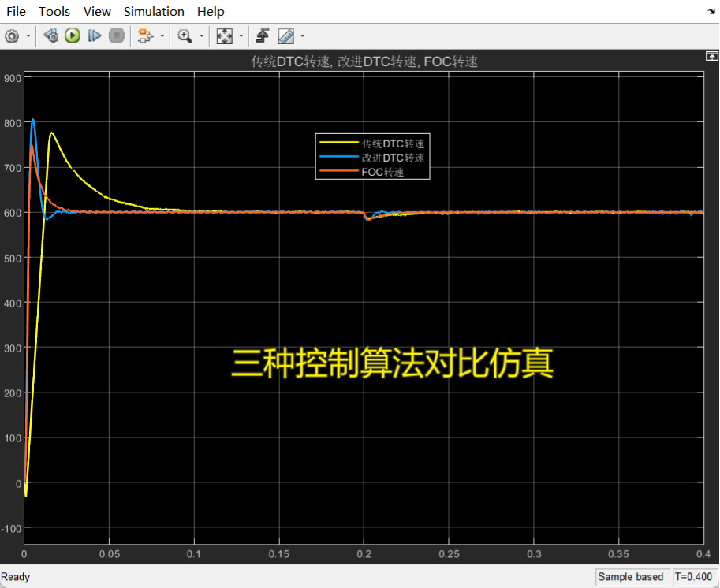Expand the zoom tool dropdown arrow

pos(202,35)
